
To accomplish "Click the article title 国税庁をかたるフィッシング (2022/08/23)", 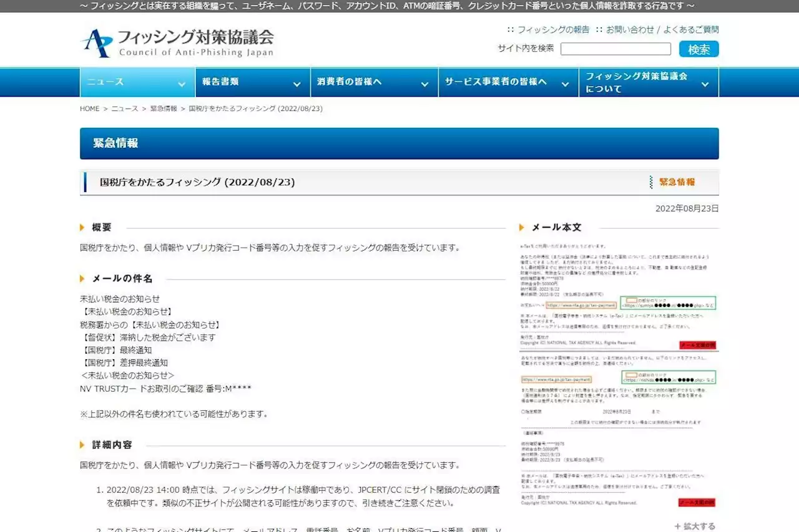I will coord(197,182).
